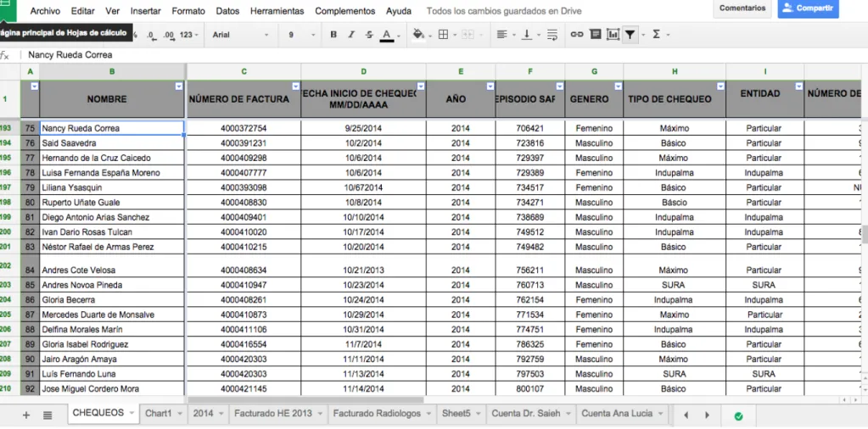The height and width of the screenshot is (429, 868).
Task: Select date cell 10/24/2014
Action: [x=363, y=299]
